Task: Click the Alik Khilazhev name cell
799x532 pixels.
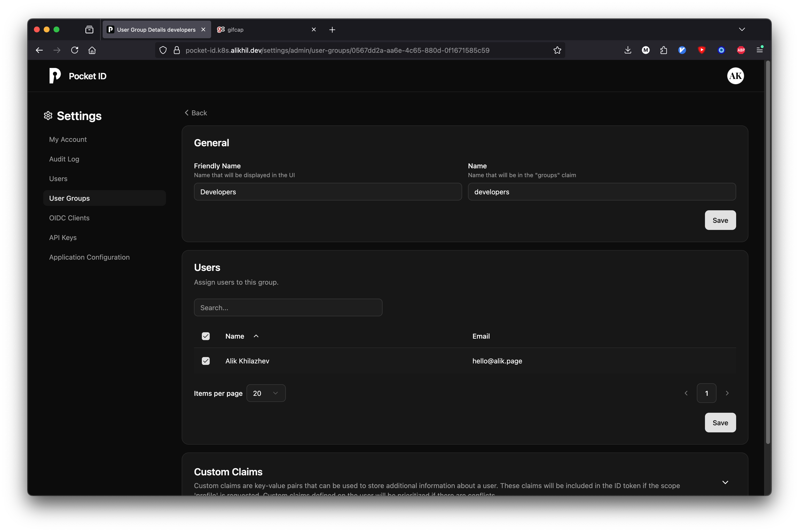Action: point(247,361)
